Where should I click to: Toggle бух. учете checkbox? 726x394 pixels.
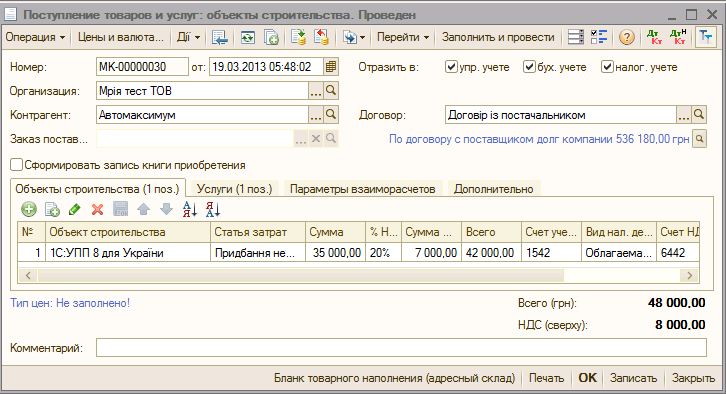coord(530,67)
